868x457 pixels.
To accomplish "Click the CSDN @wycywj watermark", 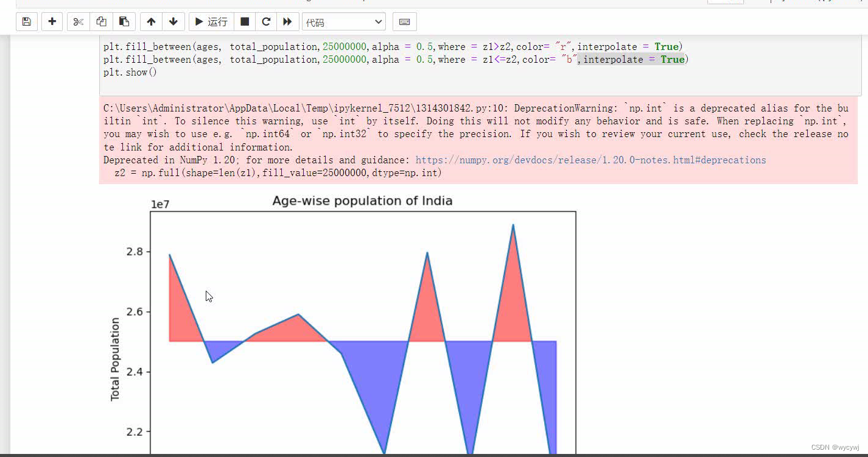I will tap(834, 447).
